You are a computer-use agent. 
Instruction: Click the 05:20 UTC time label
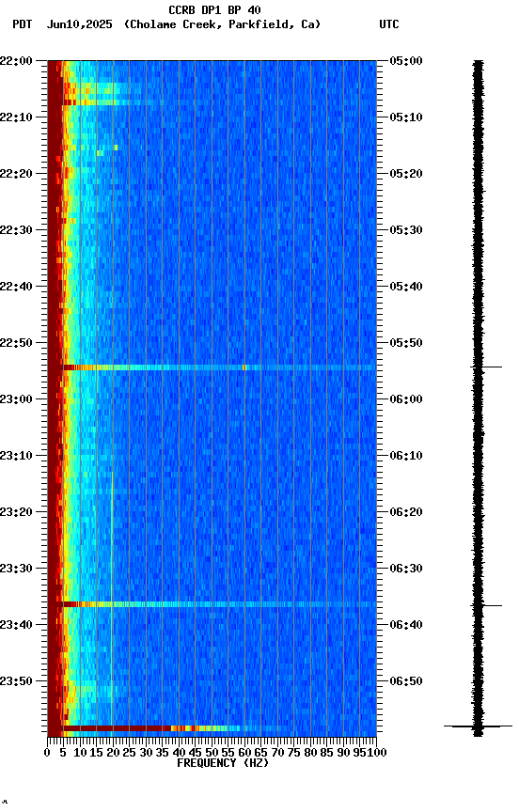[x=406, y=174]
